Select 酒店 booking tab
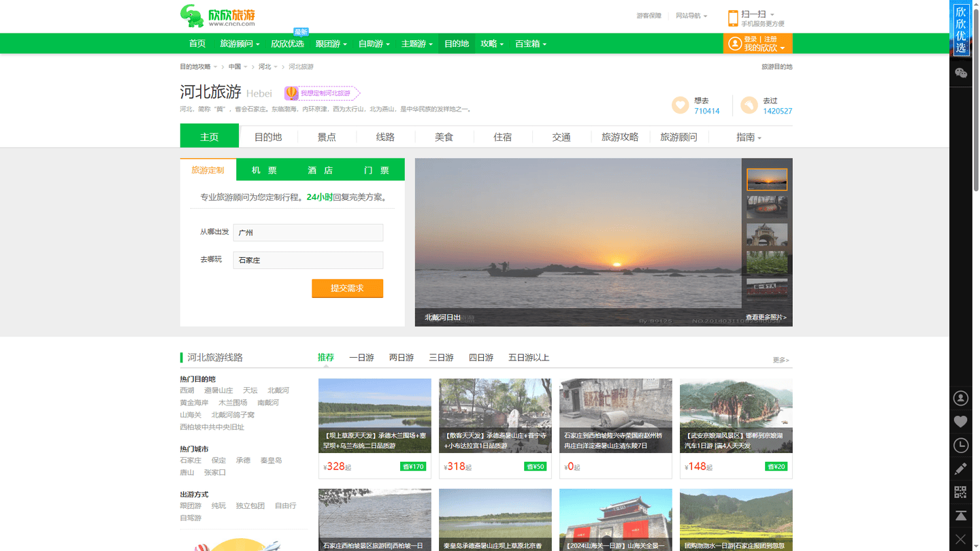Viewport: 980px width, 551px height. point(320,170)
